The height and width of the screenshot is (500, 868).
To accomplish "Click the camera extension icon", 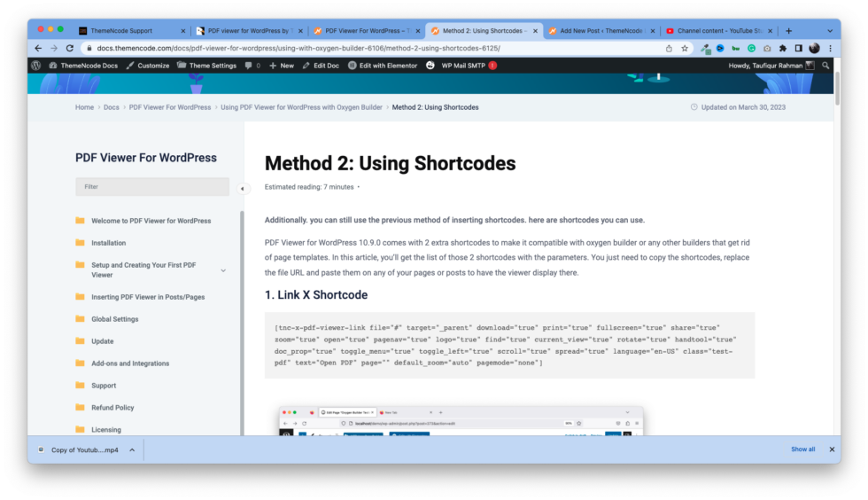I will (x=767, y=48).
